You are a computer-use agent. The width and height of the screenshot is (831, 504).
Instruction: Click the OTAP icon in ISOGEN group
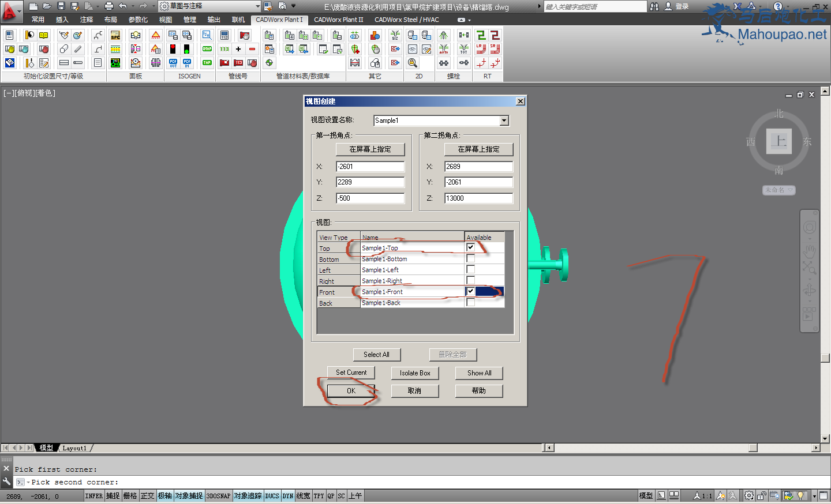[x=207, y=49]
